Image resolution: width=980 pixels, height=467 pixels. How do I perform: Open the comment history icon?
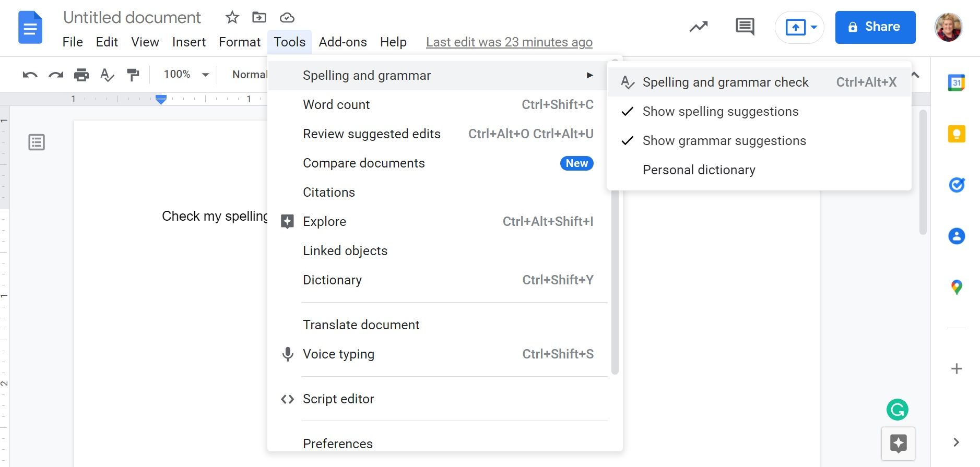[745, 27]
